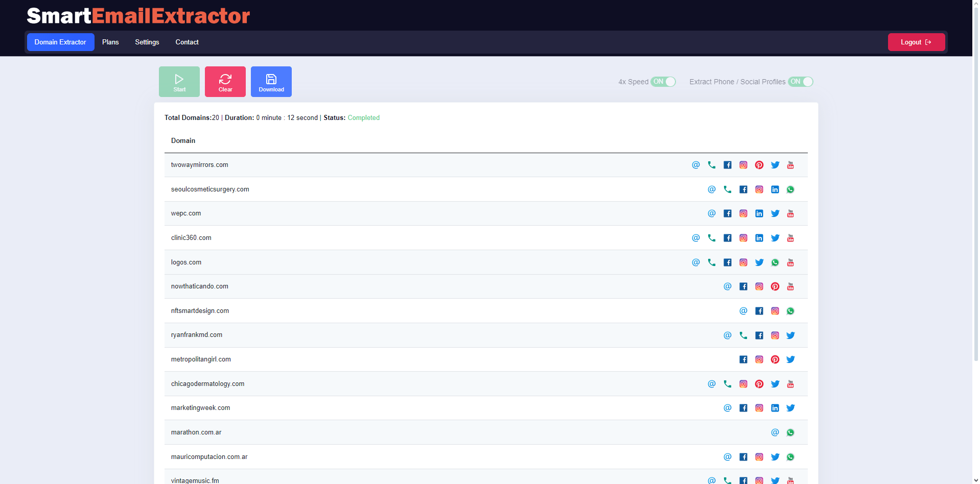Click the Facebook icon for mauricomputacion.com.ar
The height and width of the screenshot is (484, 980).
point(743,457)
